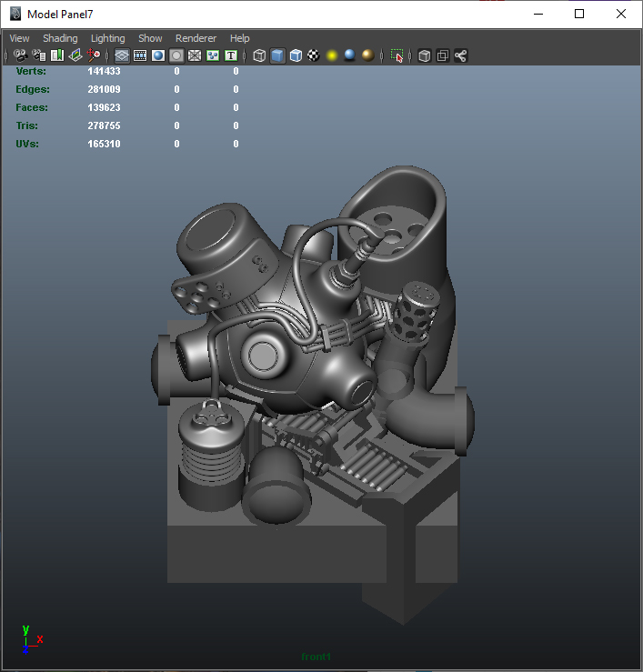
Task: Maximize the Model Panel7 window
Action: tap(579, 14)
